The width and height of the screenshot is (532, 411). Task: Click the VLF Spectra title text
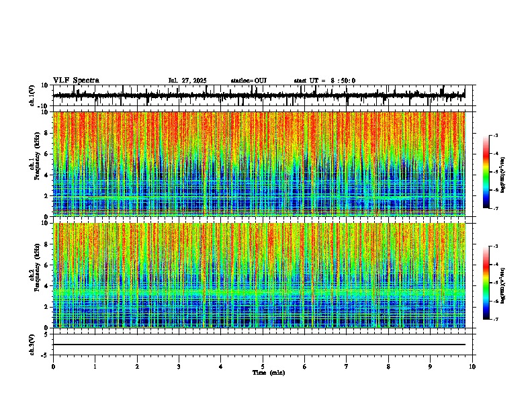click(x=76, y=81)
